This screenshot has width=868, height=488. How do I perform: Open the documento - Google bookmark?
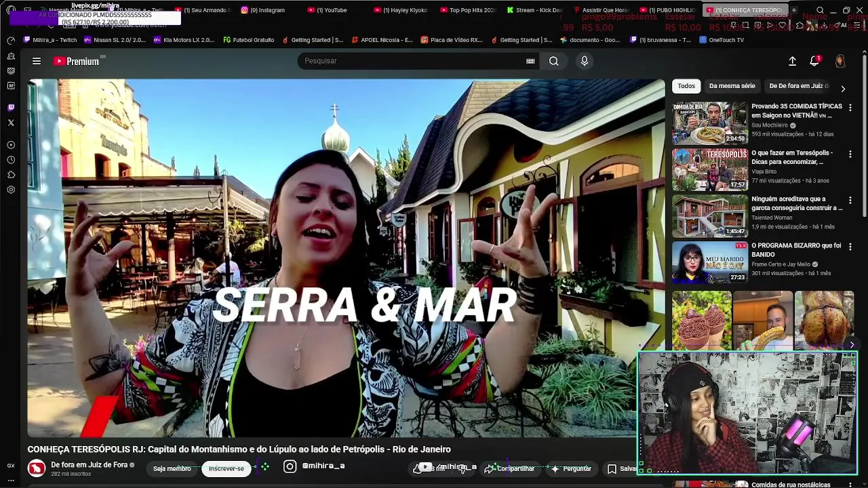[x=589, y=40]
